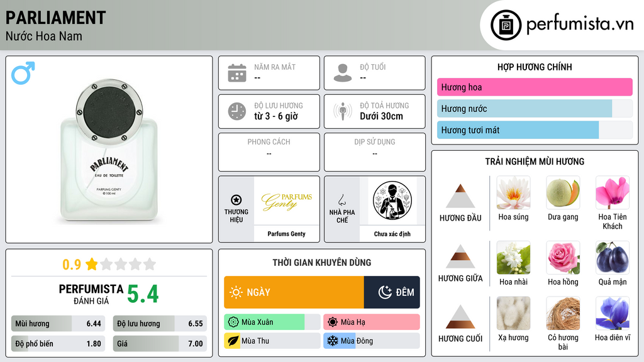Click the moon icon in Đêm bar
644x362 pixels.
point(385,292)
